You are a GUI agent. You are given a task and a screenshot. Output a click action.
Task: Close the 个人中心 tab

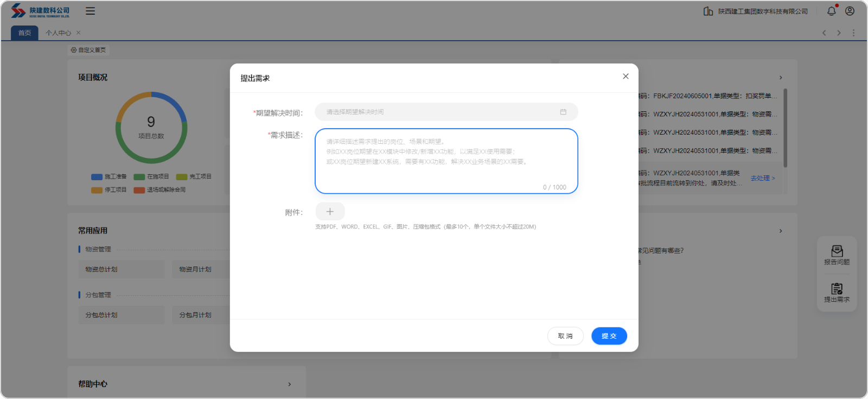tap(79, 33)
